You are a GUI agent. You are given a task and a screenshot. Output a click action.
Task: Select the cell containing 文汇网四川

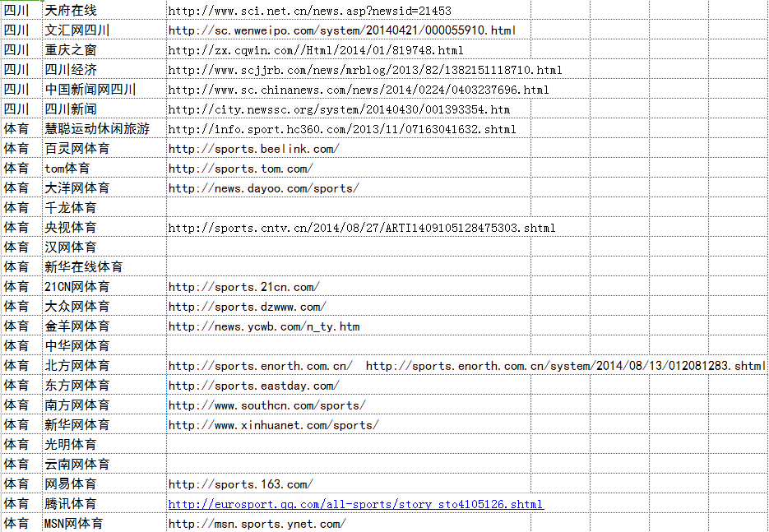tap(104, 30)
